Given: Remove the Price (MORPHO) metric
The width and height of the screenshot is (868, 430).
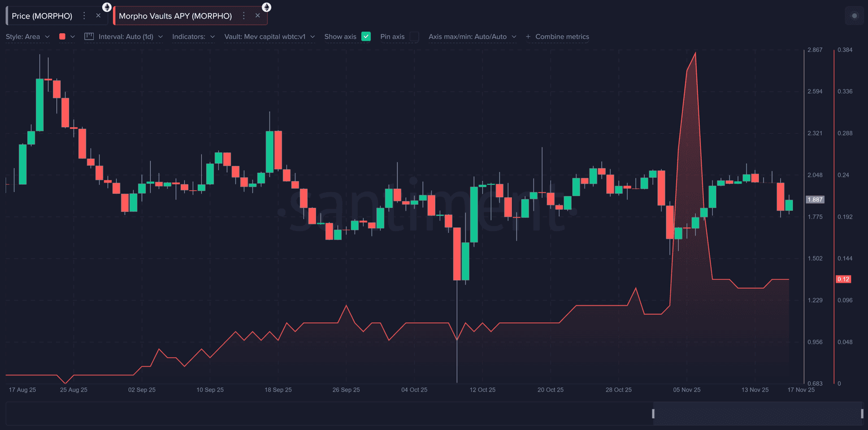Looking at the screenshot, I should point(98,16).
